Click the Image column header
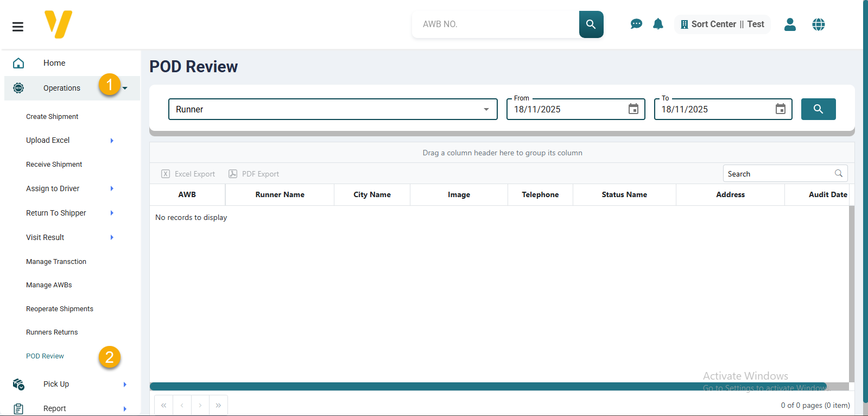Screen dimensions: 868x416 tap(459, 194)
